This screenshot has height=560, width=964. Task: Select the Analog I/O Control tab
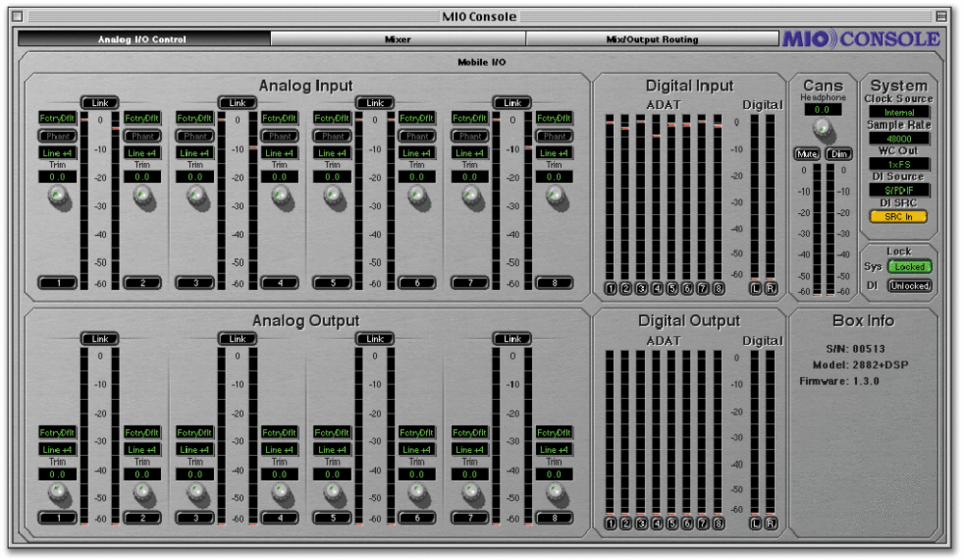[x=144, y=39]
